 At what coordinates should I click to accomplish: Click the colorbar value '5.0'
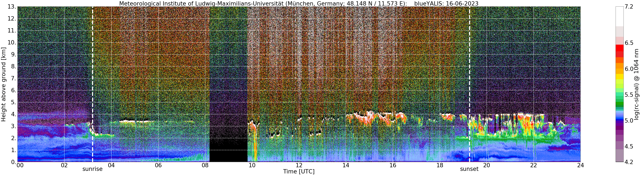point(629,120)
